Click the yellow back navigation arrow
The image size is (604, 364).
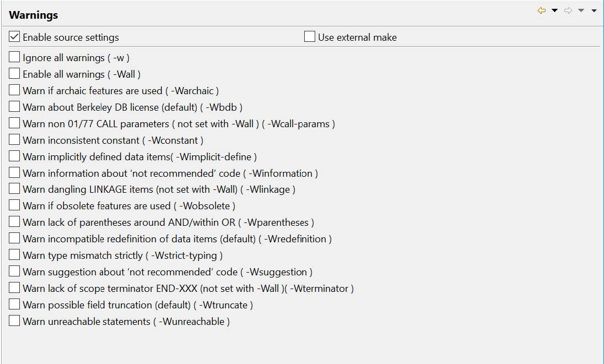542,10
